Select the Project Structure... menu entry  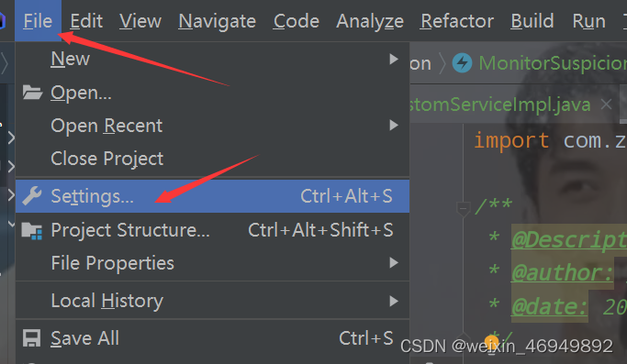(212, 230)
